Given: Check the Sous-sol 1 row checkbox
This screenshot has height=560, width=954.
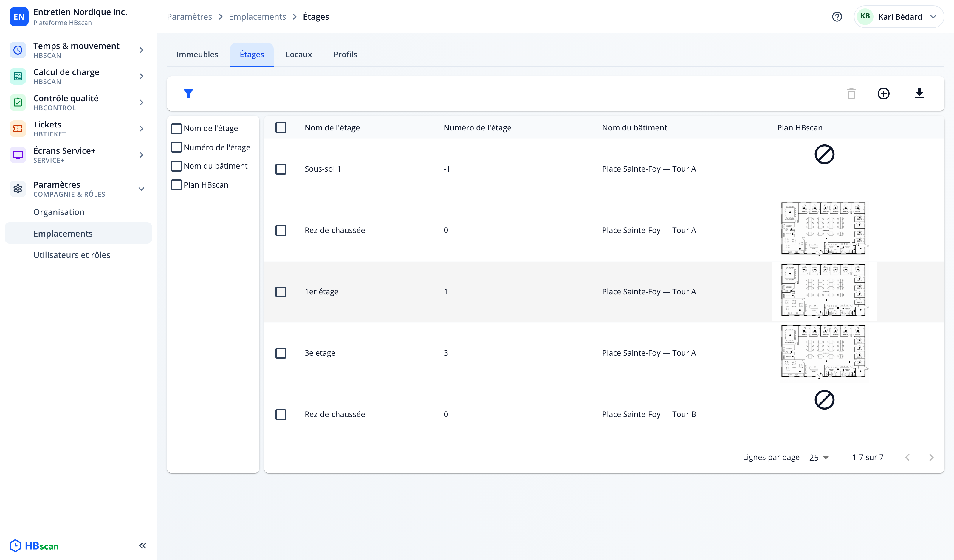Looking at the screenshot, I should click(281, 169).
